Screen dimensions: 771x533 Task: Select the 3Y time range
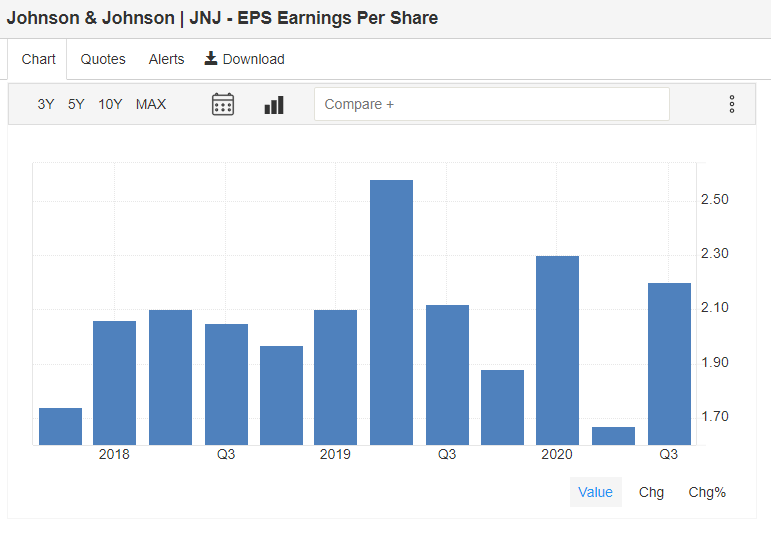click(46, 104)
